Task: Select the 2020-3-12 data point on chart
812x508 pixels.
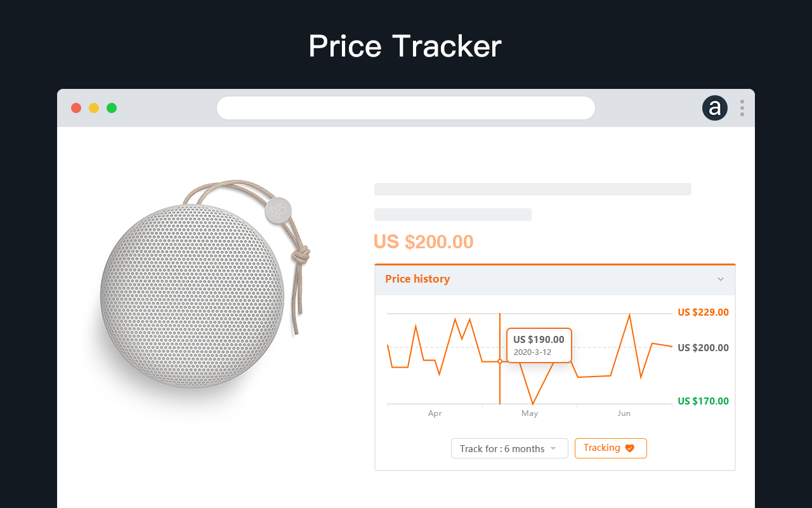Action: (x=500, y=361)
